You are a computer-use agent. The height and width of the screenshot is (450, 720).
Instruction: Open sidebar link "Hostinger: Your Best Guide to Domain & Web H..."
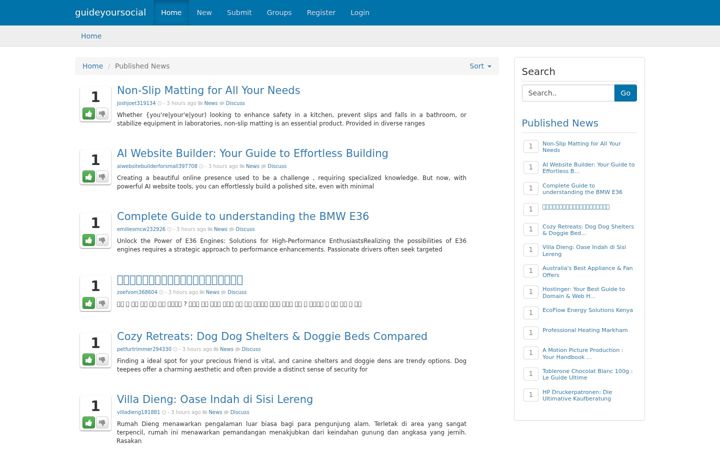point(584,292)
